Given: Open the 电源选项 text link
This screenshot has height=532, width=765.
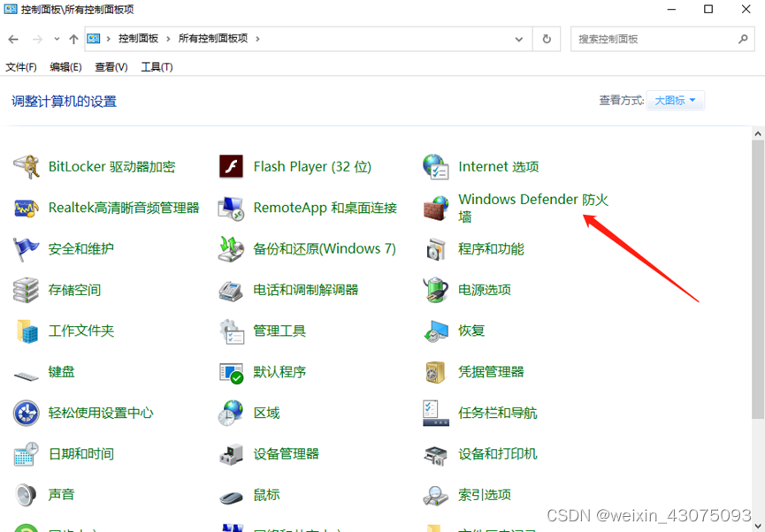Looking at the screenshot, I should [484, 290].
